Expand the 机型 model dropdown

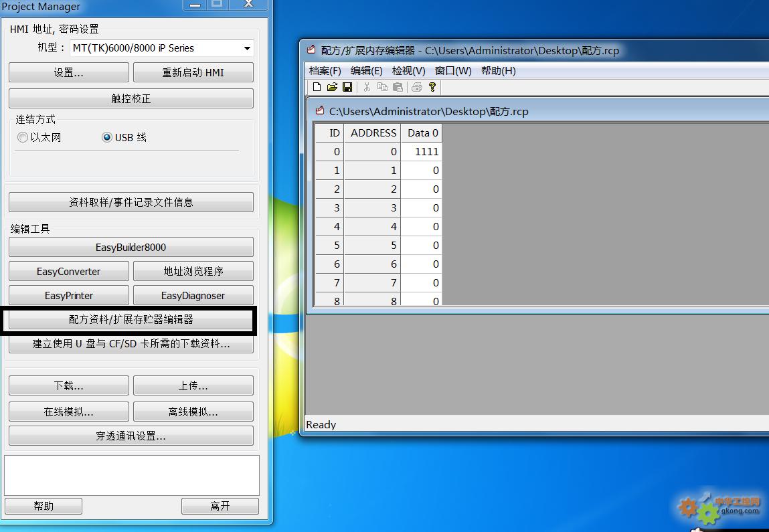coord(247,48)
